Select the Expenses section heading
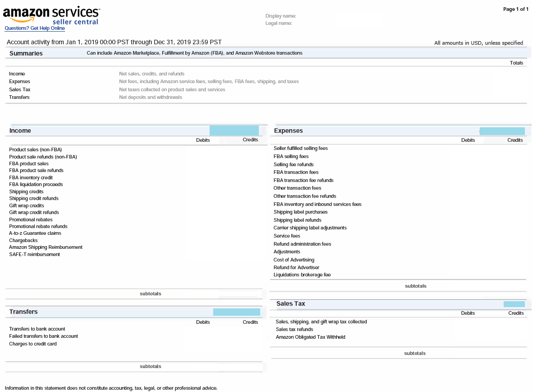Viewport: 533px width, 392px height. (288, 131)
